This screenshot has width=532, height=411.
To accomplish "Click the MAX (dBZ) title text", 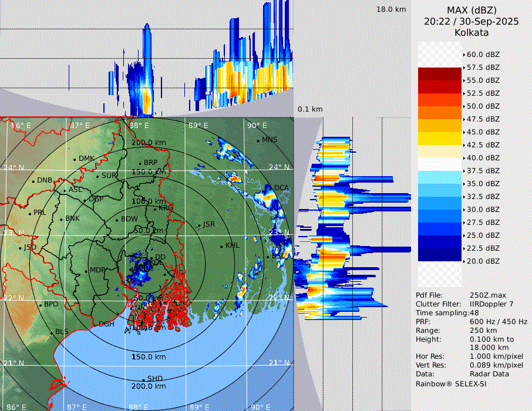I will 472,10.
